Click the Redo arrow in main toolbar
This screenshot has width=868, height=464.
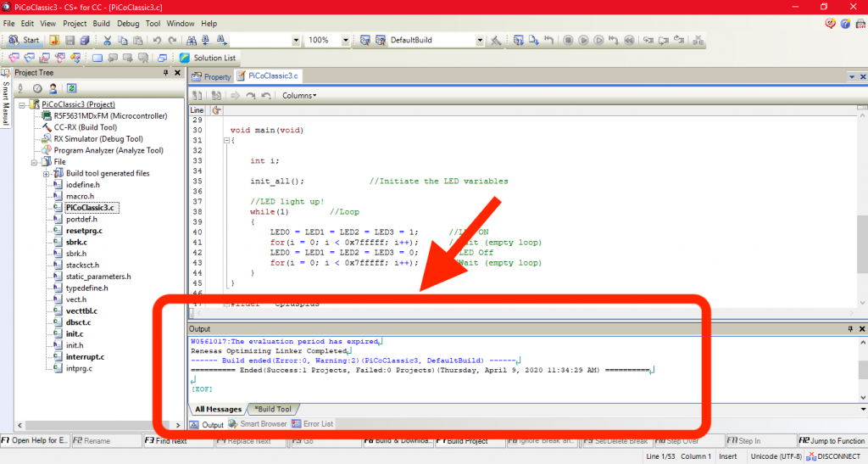click(x=172, y=40)
